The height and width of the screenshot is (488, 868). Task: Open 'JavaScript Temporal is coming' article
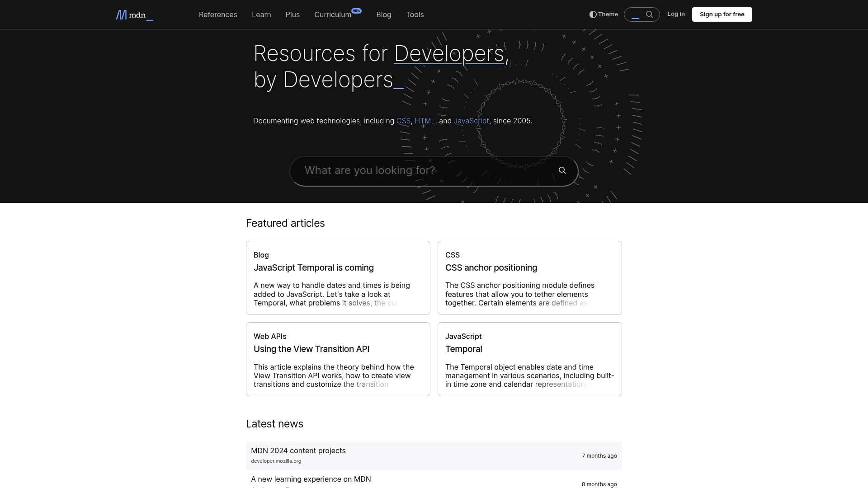coord(313,268)
